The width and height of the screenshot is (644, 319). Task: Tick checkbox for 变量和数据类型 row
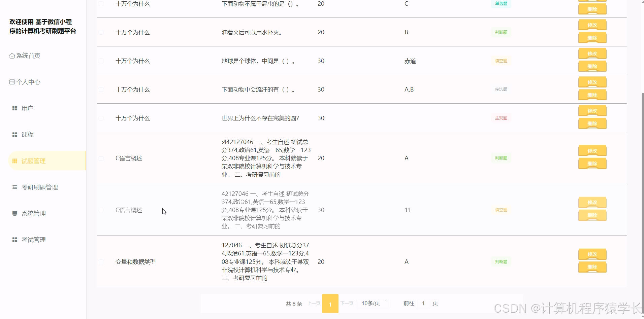pos(101,262)
